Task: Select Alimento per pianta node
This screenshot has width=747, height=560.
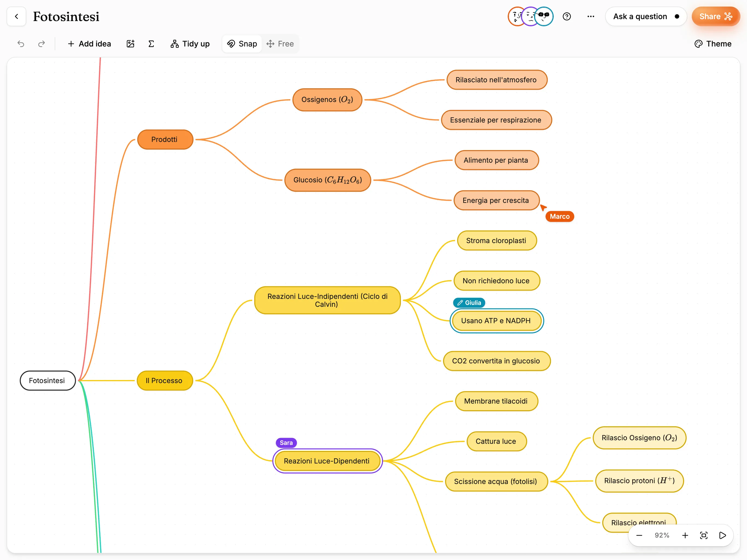Action: (497, 160)
